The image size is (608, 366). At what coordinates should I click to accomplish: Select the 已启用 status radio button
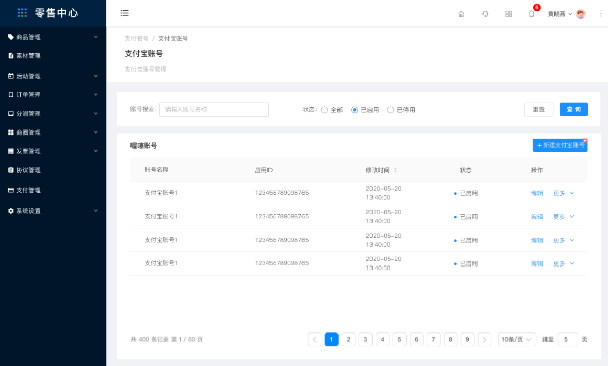coord(354,110)
